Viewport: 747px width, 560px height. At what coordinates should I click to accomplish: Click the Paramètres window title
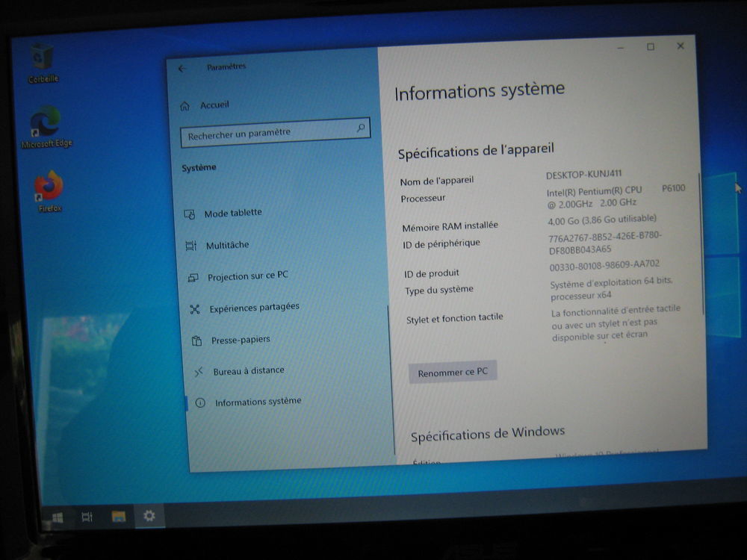[x=226, y=66]
